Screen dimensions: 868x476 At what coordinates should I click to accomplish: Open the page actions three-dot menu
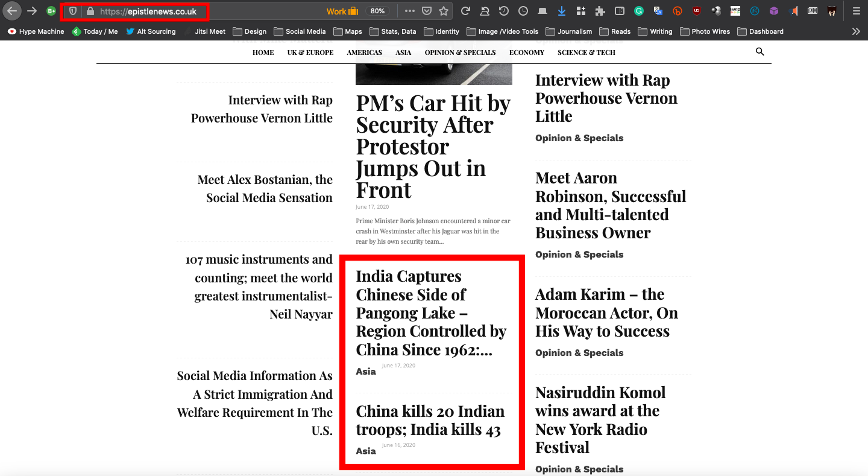coord(410,11)
